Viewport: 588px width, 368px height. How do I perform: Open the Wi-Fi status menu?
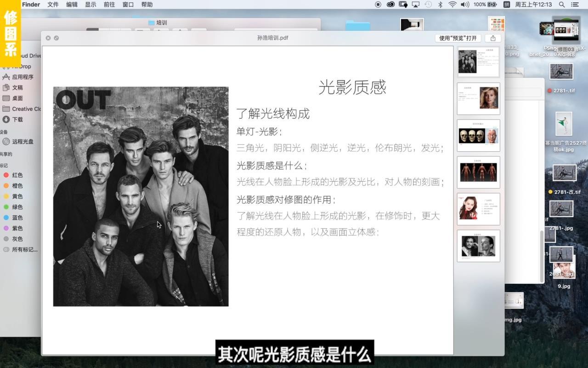452,5
